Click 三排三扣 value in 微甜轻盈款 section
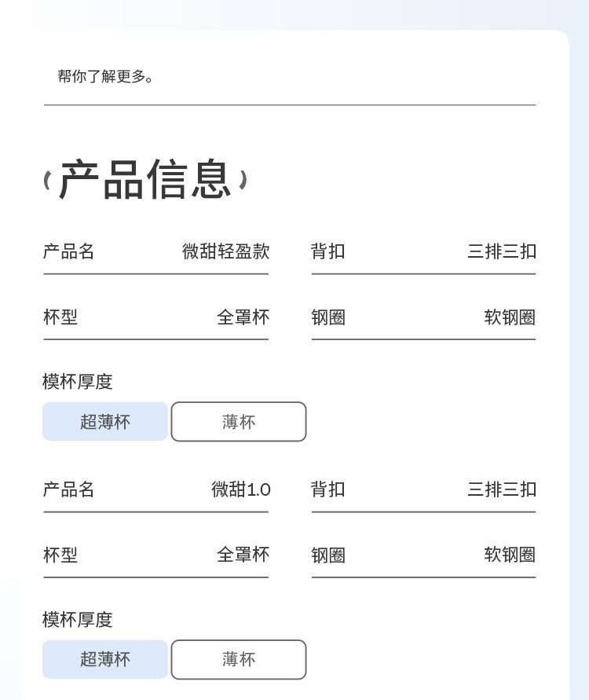This screenshot has height=700, width=589. pos(502,251)
